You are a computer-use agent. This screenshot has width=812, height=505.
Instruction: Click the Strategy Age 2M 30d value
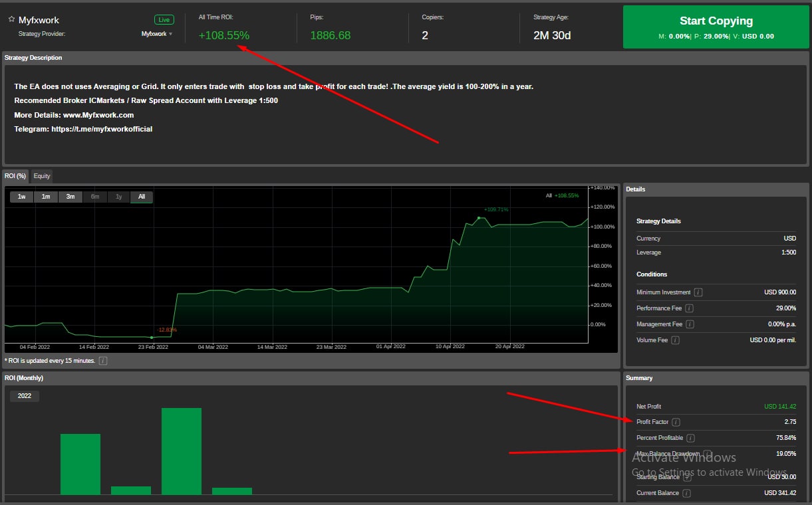[x=552, y=35]
